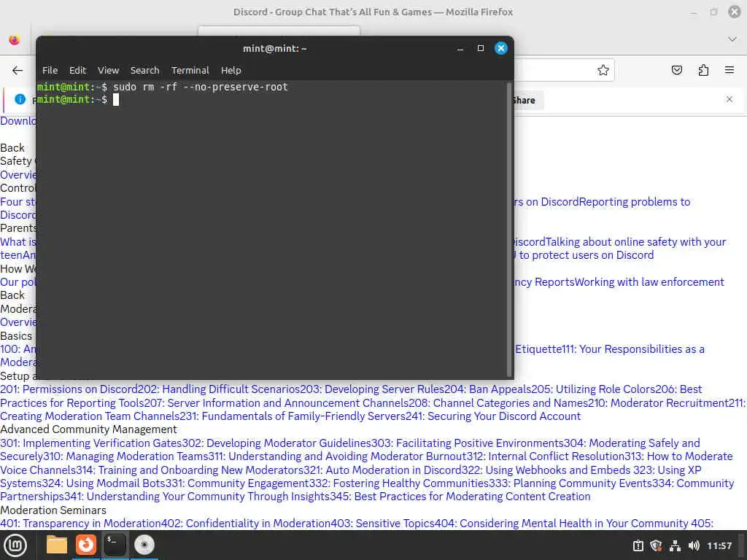
Task: Click the info icon in notification bar
Action: (20, 99)
